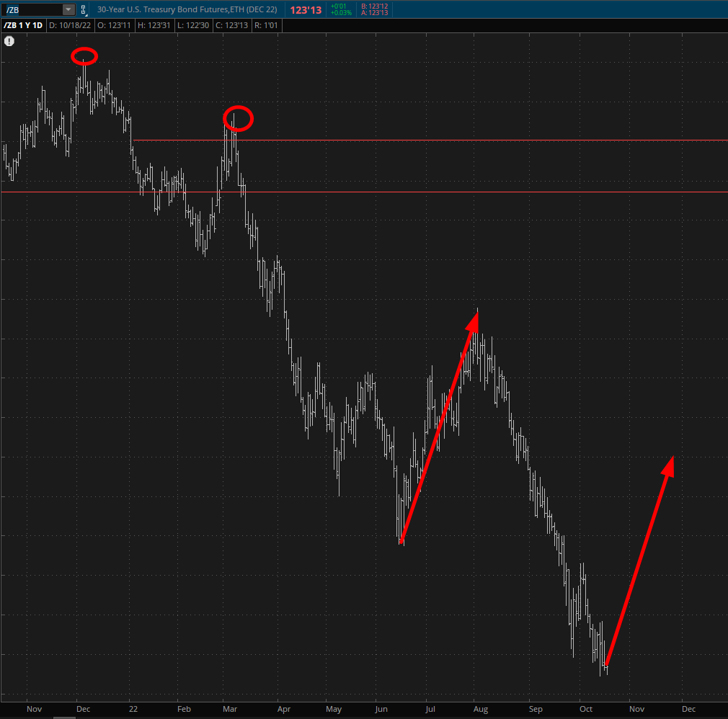The image size is (728, 719).
Task: Click the Dec label at right of axis
Action: click(x=688, y=709)
